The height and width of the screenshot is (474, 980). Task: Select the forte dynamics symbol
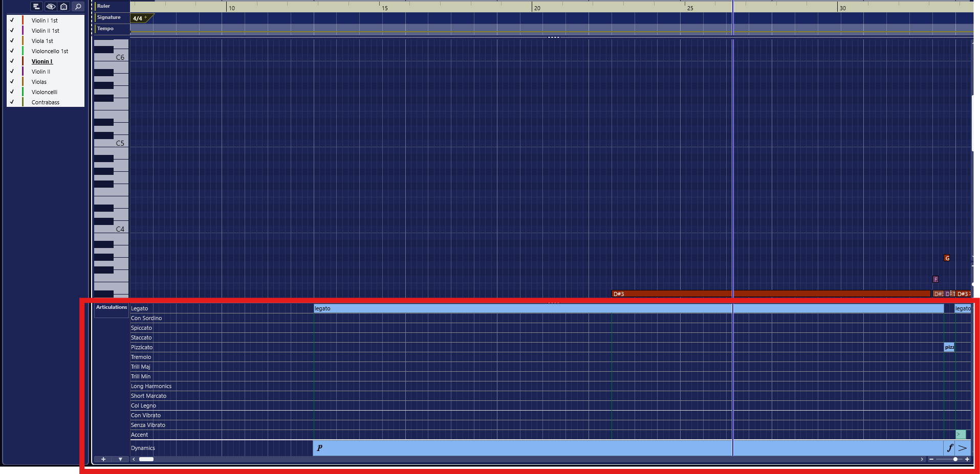[950, 448]
